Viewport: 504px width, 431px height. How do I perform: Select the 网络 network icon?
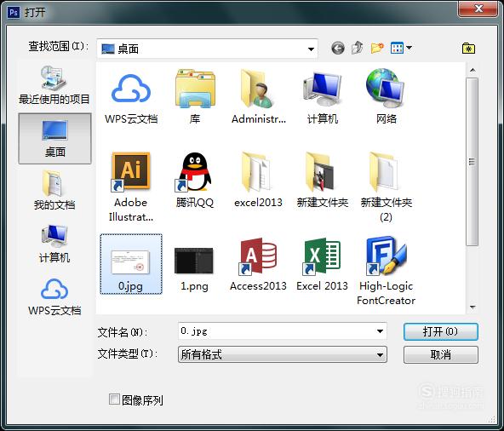(386, 97)
